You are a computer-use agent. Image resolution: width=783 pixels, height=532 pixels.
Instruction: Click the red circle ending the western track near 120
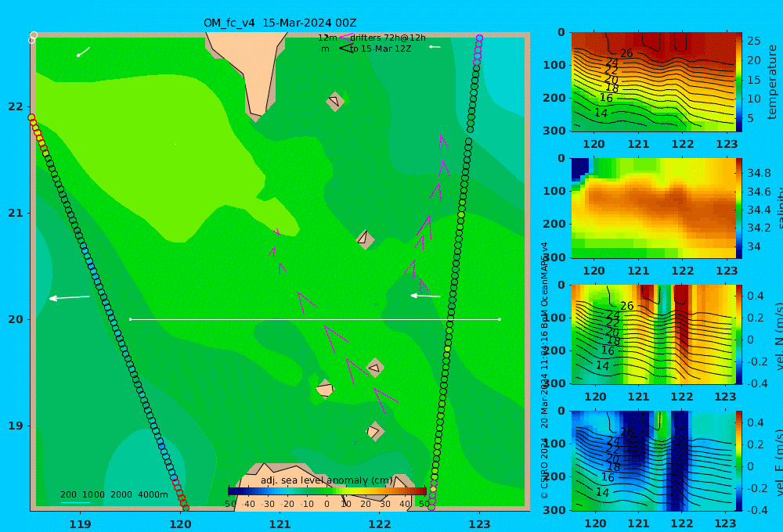tap(186, 508)
